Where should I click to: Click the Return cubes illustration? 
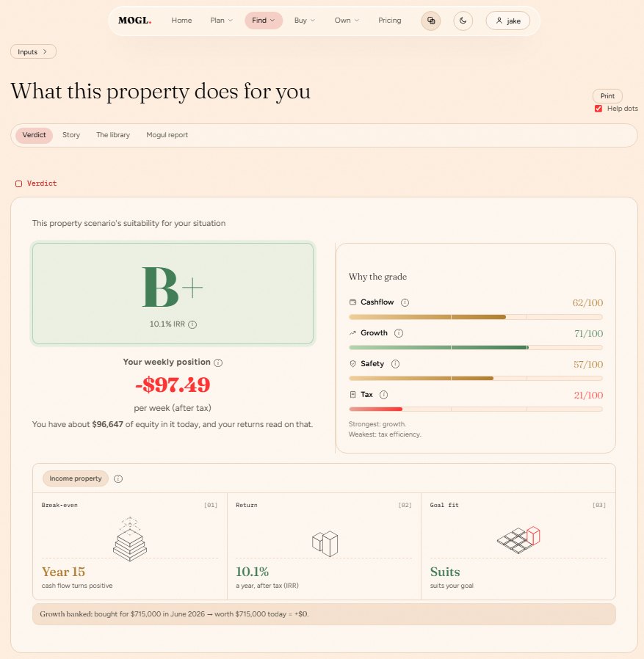[325, 544]
